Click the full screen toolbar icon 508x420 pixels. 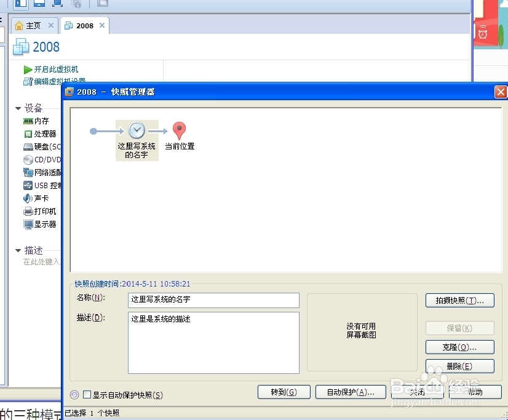point(57,3)
